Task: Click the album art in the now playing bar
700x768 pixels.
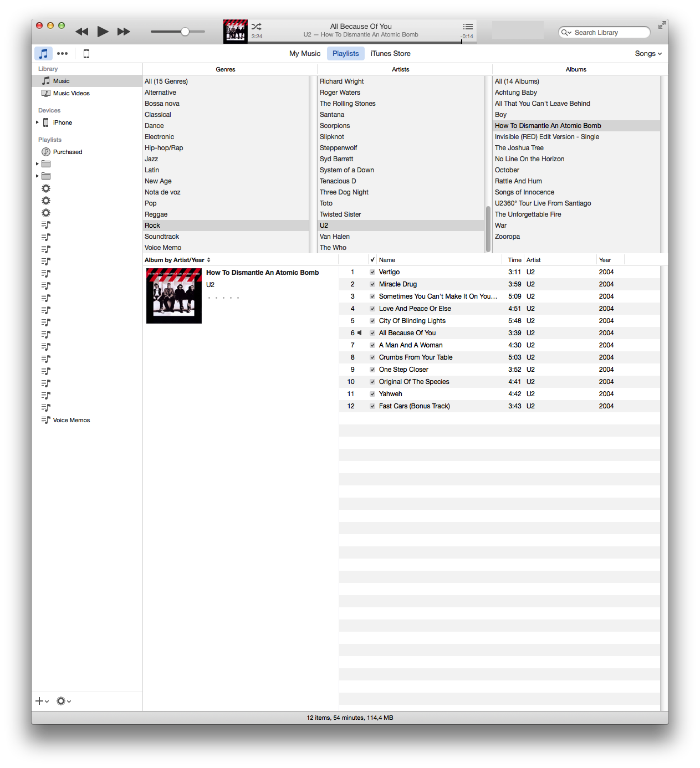Action: click(236, 32)
